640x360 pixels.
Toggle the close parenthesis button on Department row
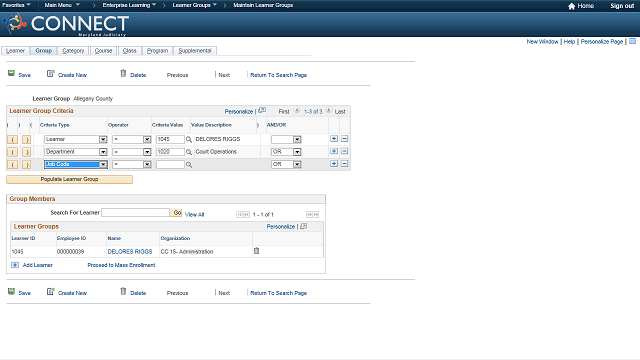click(27, 152)
